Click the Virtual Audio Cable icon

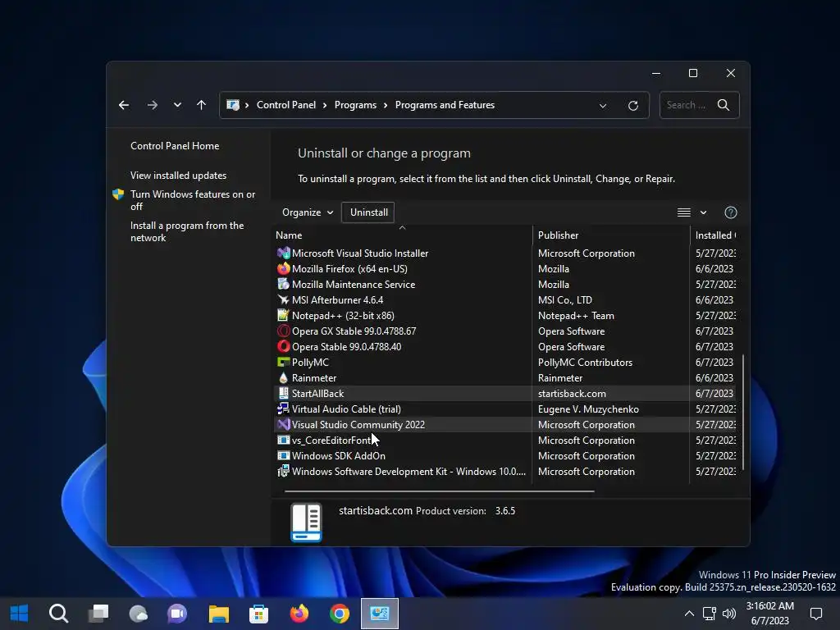(x=283, y=409)
